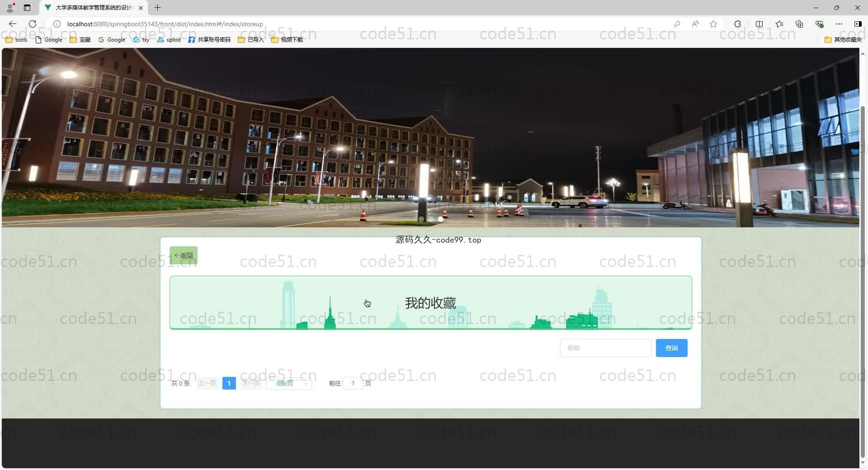Open the browser extensions icon
This screenshot has width=868, height=470.
click(x=737, y=24)
